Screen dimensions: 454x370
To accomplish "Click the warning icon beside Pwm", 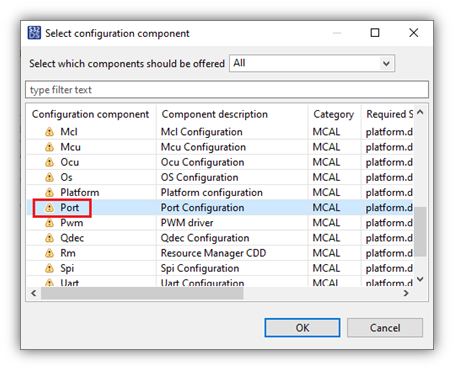I will [49, 223].
